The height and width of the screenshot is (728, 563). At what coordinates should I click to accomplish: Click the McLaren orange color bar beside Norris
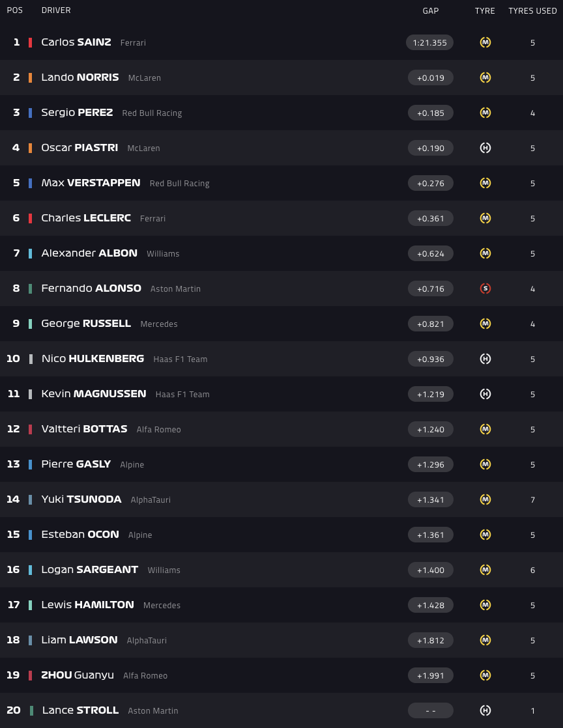point(30,77)
